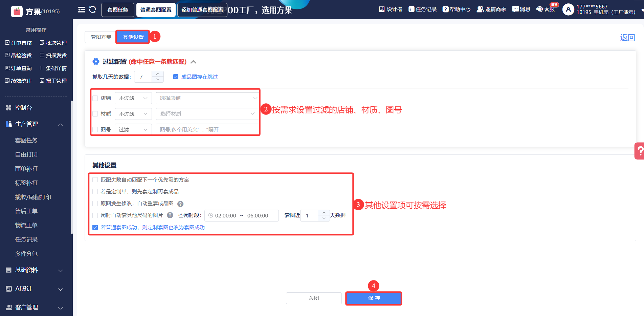
Task: Open 面单补打 in the sidebar
Action: point(26,169)
